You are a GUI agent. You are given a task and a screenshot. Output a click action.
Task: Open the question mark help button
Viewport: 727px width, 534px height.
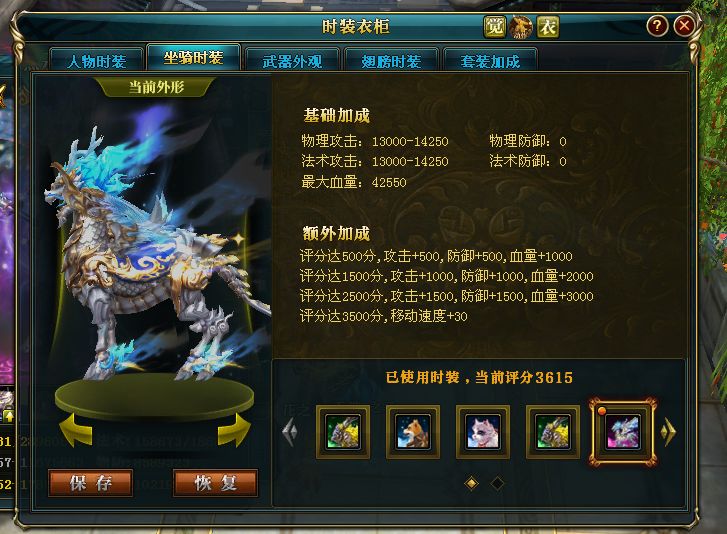[657, 25]
